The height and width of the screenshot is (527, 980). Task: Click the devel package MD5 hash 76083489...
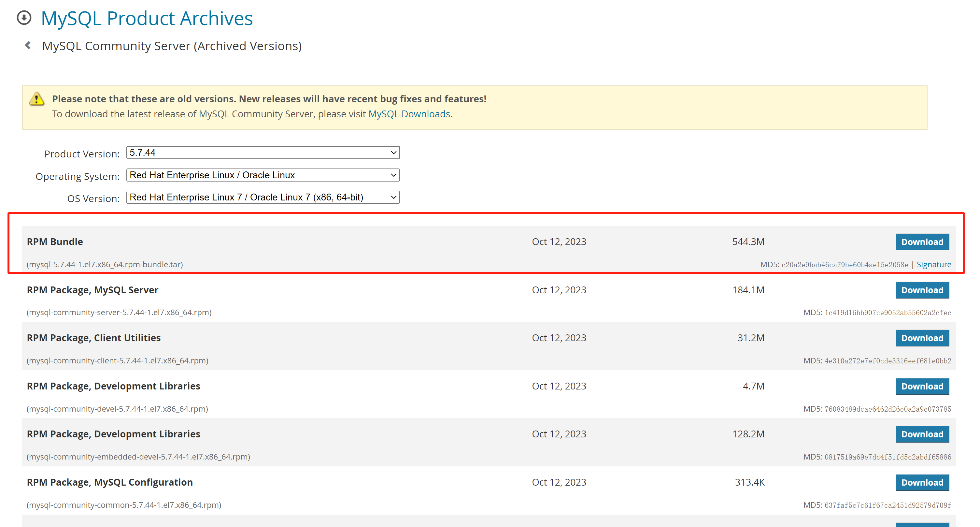[888, 409]
